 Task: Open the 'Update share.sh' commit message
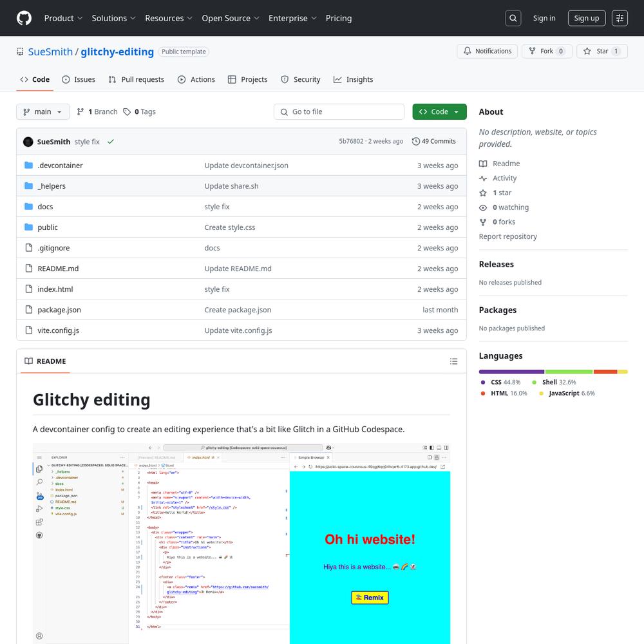[231, 186]
